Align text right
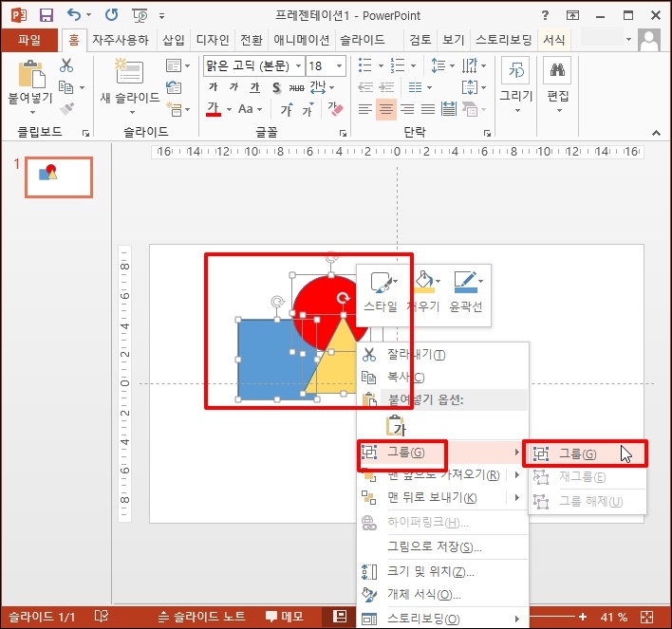This screenshot has width=672, height=629. click(407, 109)
